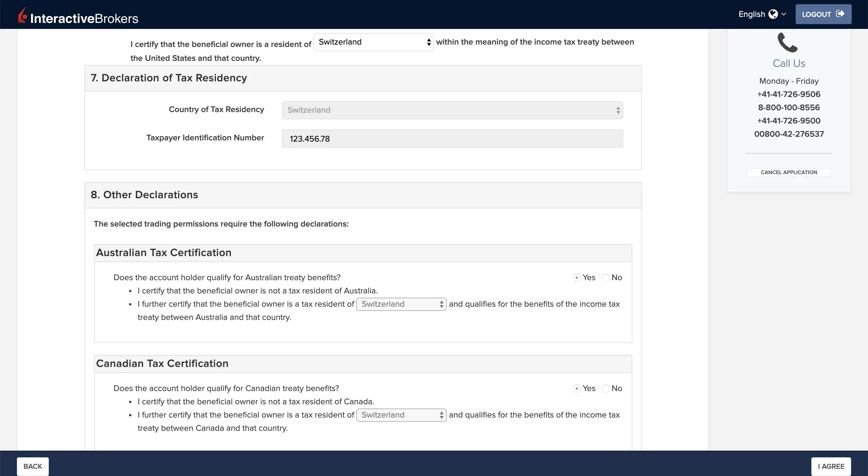Click phone number +41-41-726-9500

(789, 121)
